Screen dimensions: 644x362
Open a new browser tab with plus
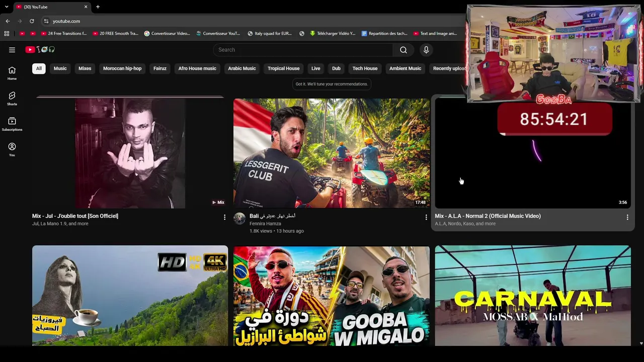pos(98,7)
